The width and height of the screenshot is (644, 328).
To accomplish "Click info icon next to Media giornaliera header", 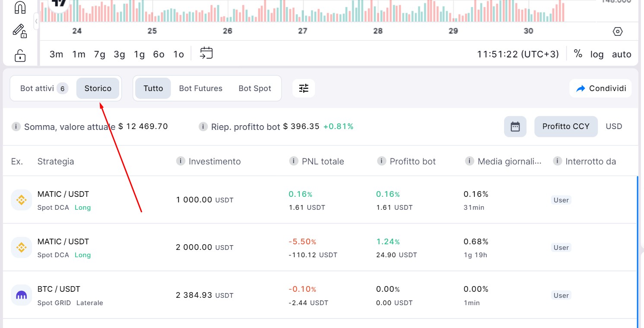I will click(470, 161).
